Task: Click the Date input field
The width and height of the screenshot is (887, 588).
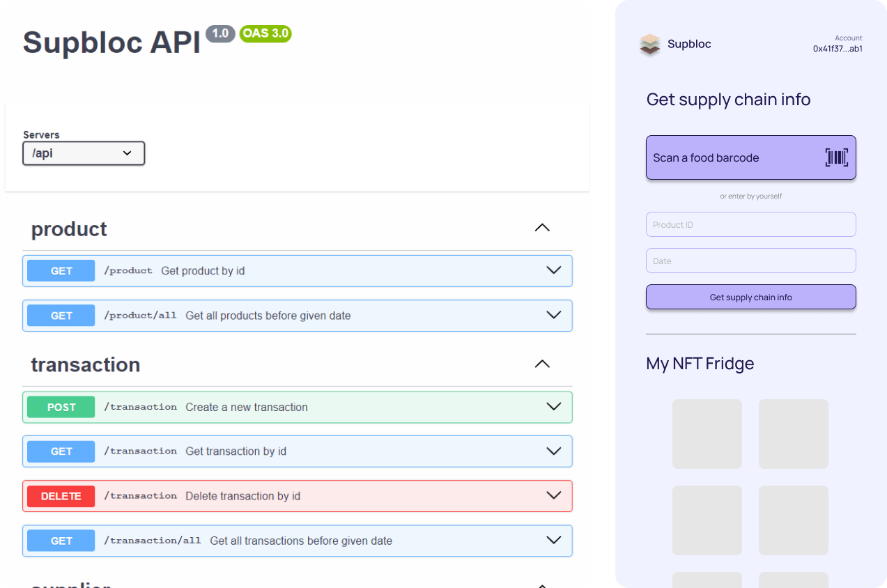Action: click(x=750, y=261)
